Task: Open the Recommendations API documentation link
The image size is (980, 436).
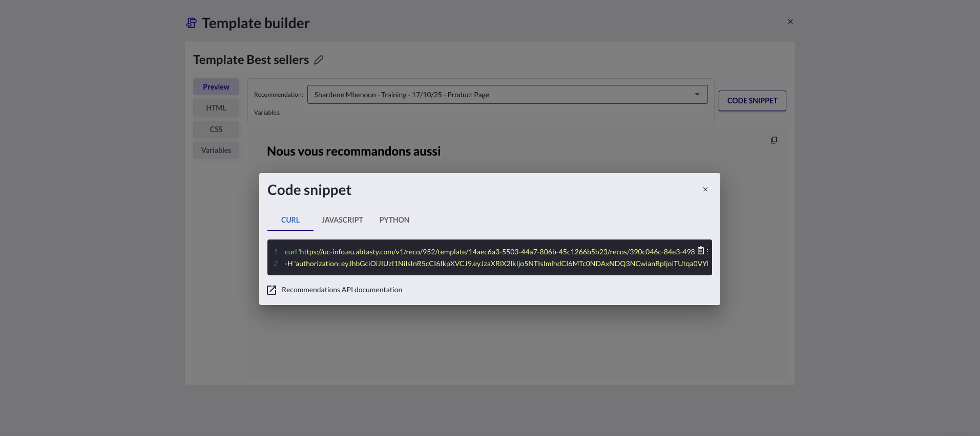Action: coord(342,290)
